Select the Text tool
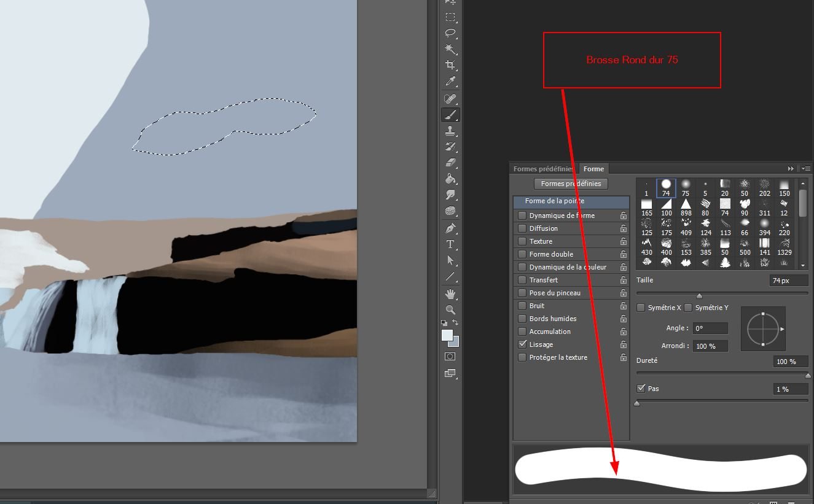Image resolution: width=814 pixels, height=504 pixels. (x=450, y=244)
